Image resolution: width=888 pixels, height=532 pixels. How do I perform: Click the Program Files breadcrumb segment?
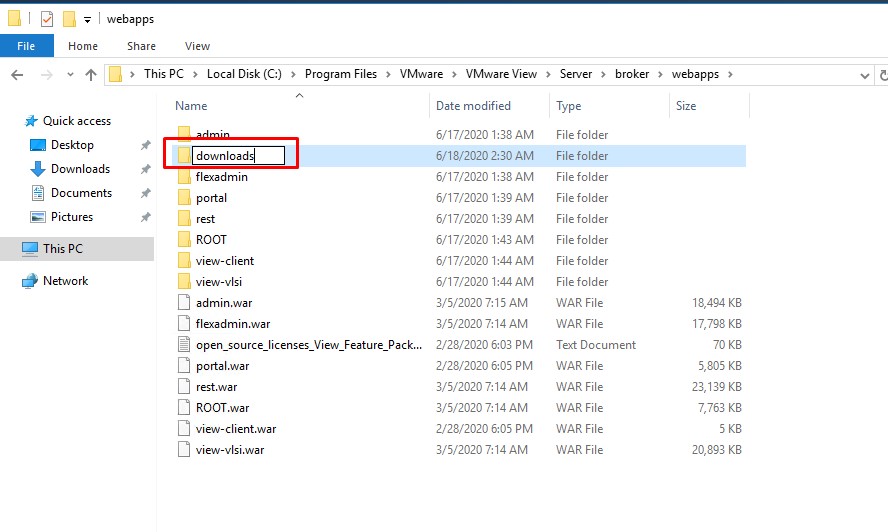(x=340, y=74)
